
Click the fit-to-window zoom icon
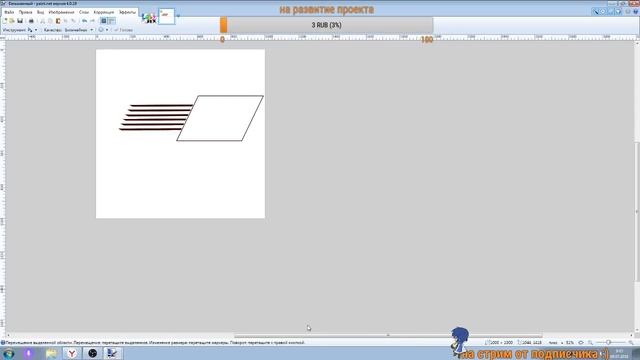coord(581,342)
